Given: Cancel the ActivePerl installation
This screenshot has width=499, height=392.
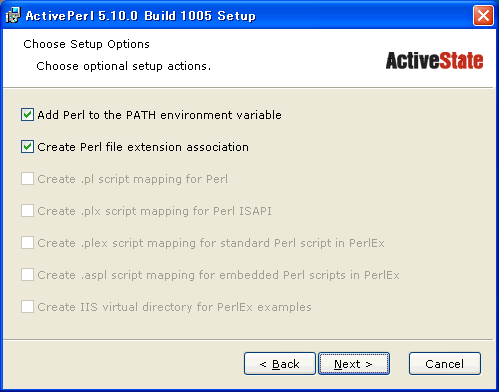Looking at the screenshot, I should 445,364.
